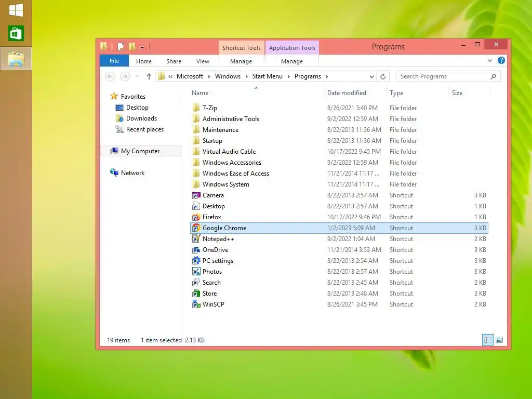Switch to the View ribbon tab
532x399 pixels.
[203, 61]
